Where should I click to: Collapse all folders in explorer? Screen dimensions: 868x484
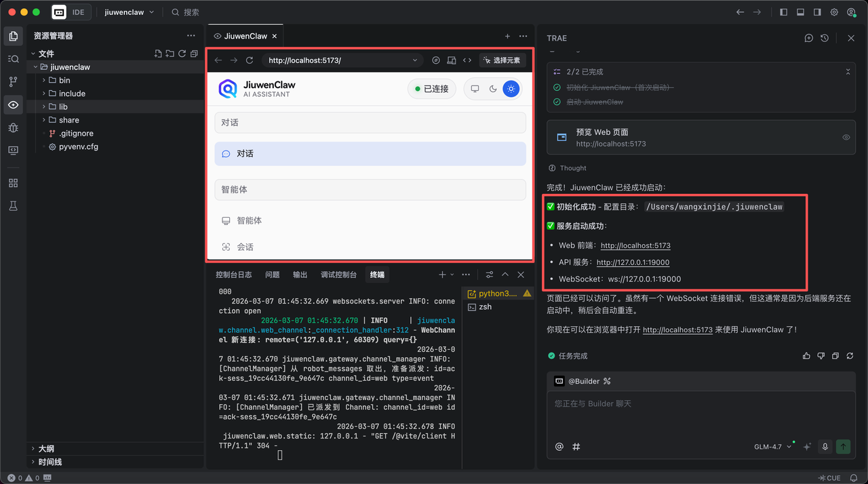(x=194, y=54)
